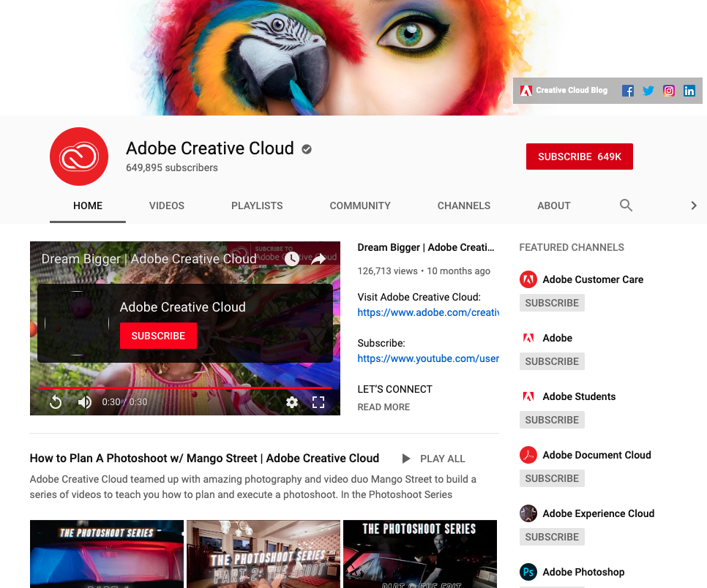Expand the video description with READ MORE
Image resolution: width=707 pixels, height=588 pixels.
[384, 407]
